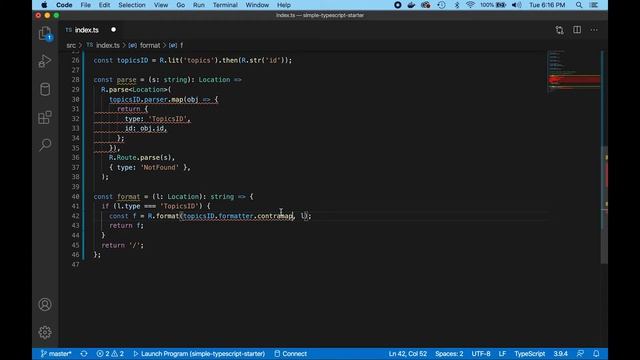
Task: Click line number 28 in gutter
Action: (x=76, y=80)
